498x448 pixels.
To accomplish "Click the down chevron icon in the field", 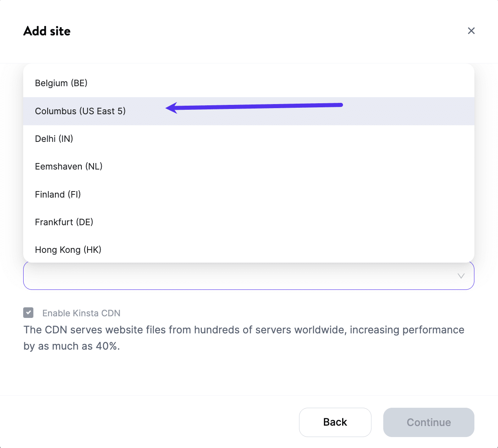I will [461, 276].
